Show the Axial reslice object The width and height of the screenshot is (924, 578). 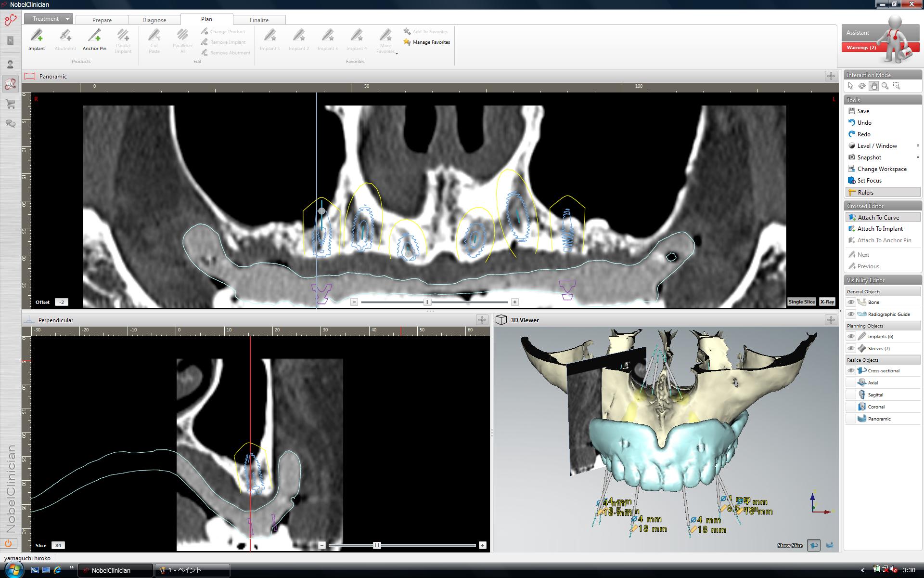[x=851, y=382]
